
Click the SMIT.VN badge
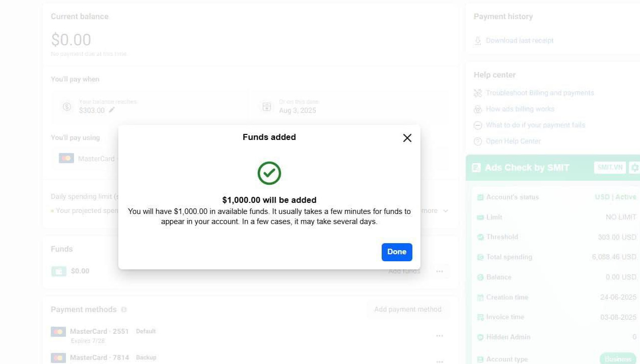point(610,168)
